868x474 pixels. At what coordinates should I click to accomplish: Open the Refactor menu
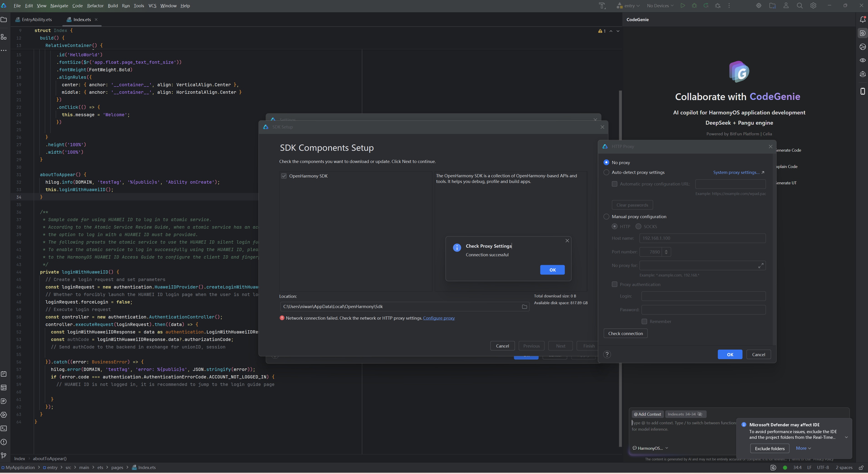click(95, 6)
